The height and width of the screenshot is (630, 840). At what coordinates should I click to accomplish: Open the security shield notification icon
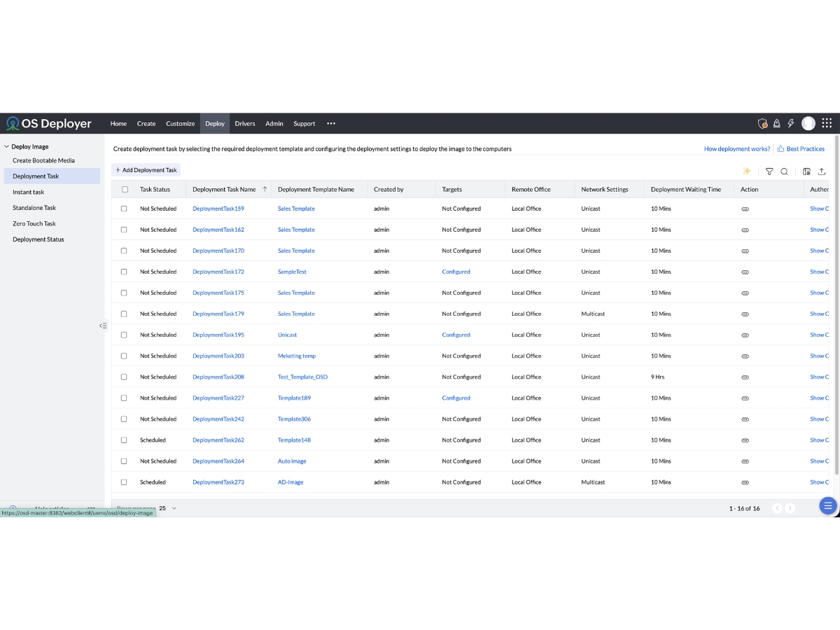pos(763,123)
